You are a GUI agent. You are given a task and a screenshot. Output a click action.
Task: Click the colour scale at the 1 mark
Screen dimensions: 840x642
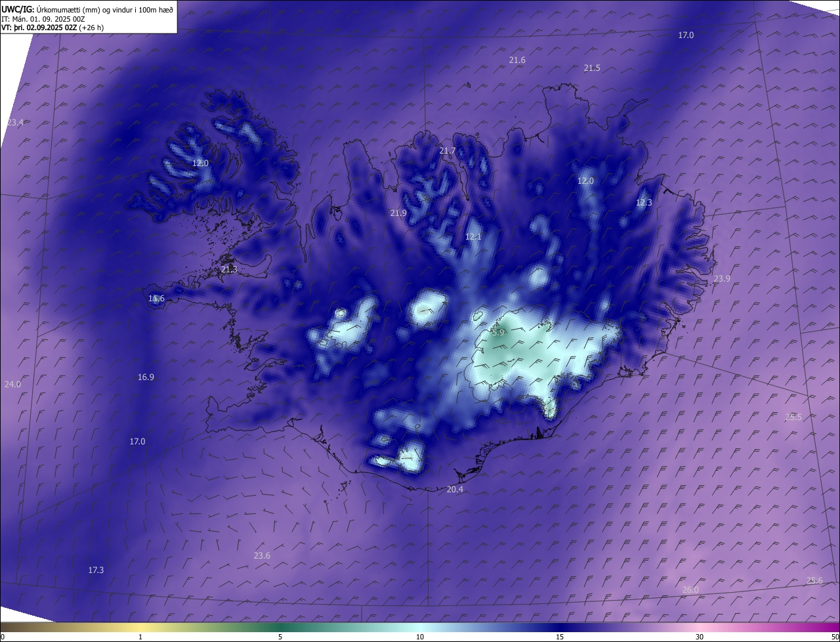click(x=140, y=637)
